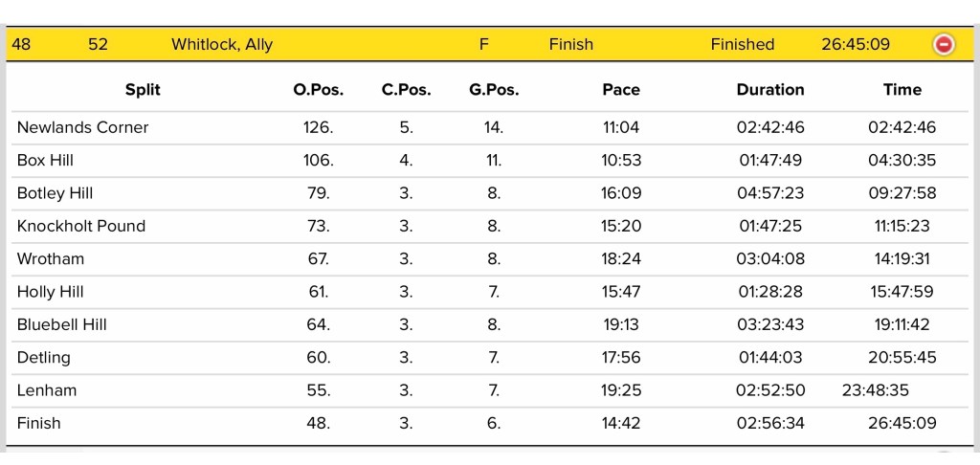Click the Finished status in yellow header
Image resolution: width=980 pixels, height=465 pixels.
point(743,44)
